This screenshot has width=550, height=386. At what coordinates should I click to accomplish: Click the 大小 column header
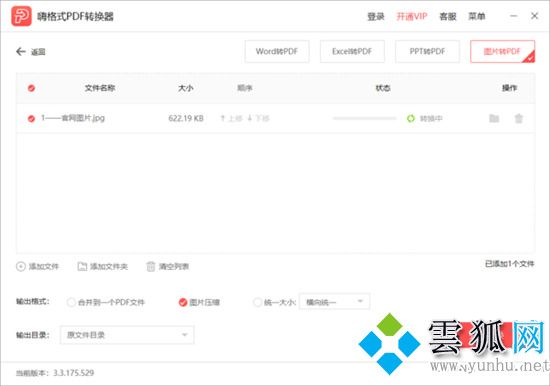tap(186, 88)
